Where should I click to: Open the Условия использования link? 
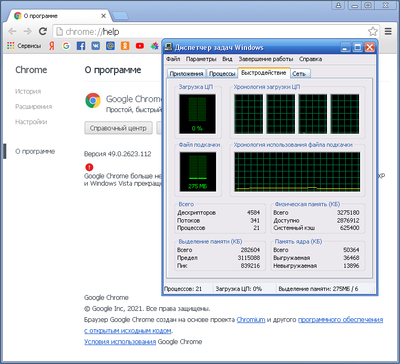point(120,342)
